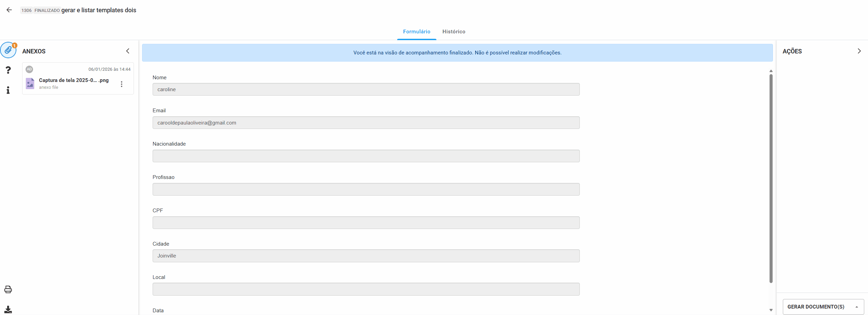Switch to the Histórico tab
Image resolution: width=868 pixels, height=315 pixels.
[453, 32]
